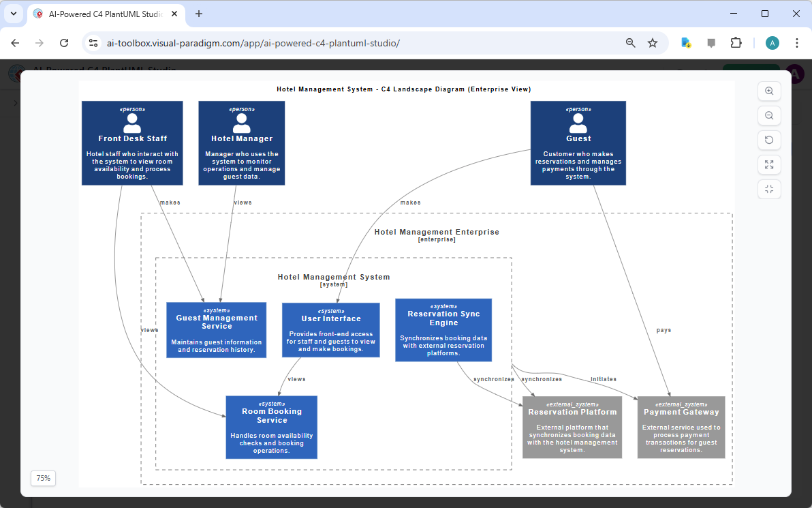Image resolution: width=812 pixels, height=508 pixels.
Task: Go back using the browser back arrow
Action: (15, 42)
